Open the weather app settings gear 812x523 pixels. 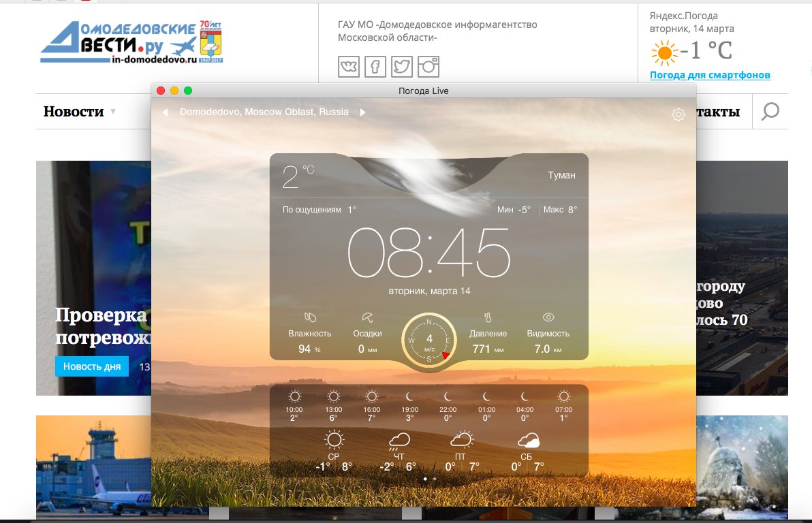click(x=678, y=114)
